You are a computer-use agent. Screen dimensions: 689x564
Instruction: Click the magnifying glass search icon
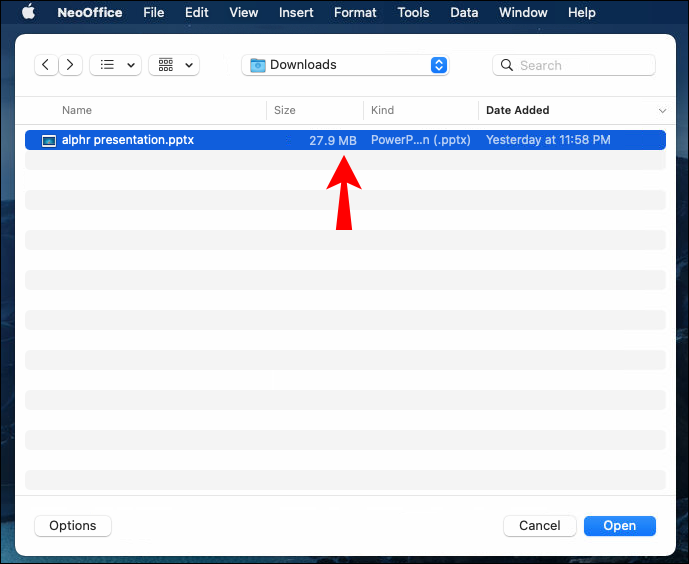(x=507, y=65)
